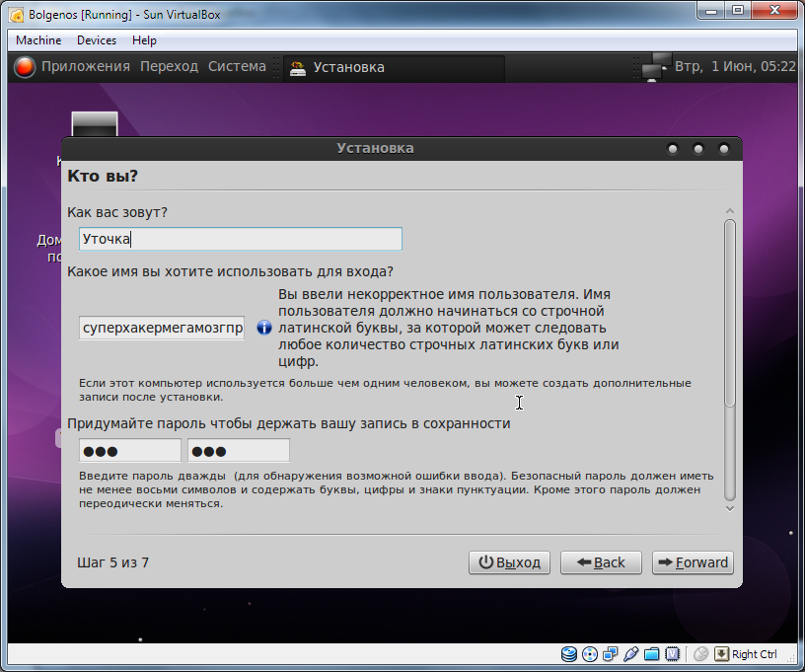Open the Devices menu

pyautogui.click(x=97, y=40)
